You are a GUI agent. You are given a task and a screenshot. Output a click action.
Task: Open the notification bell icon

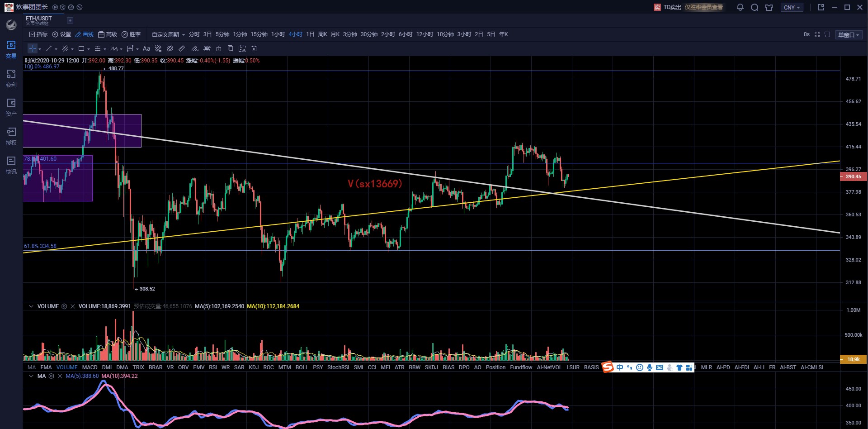point(740,7)
